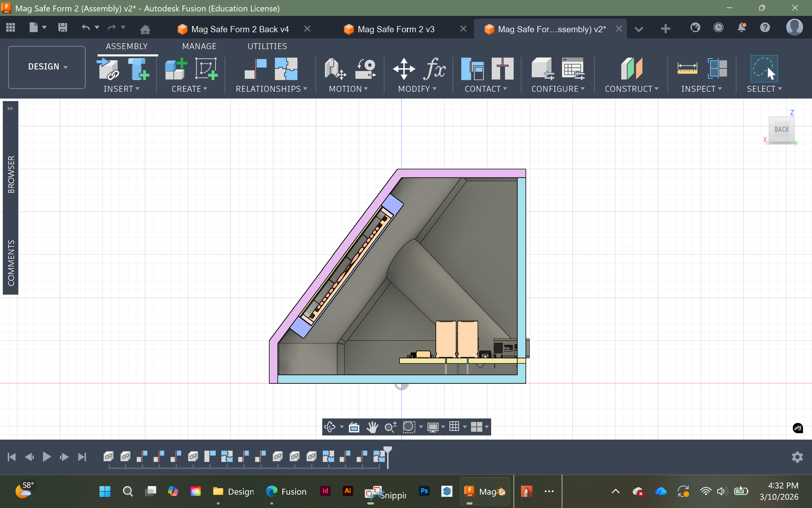This screenshot has height=508, width=812.
Task: Click the Undo arrow
Action: coord(86,28)
